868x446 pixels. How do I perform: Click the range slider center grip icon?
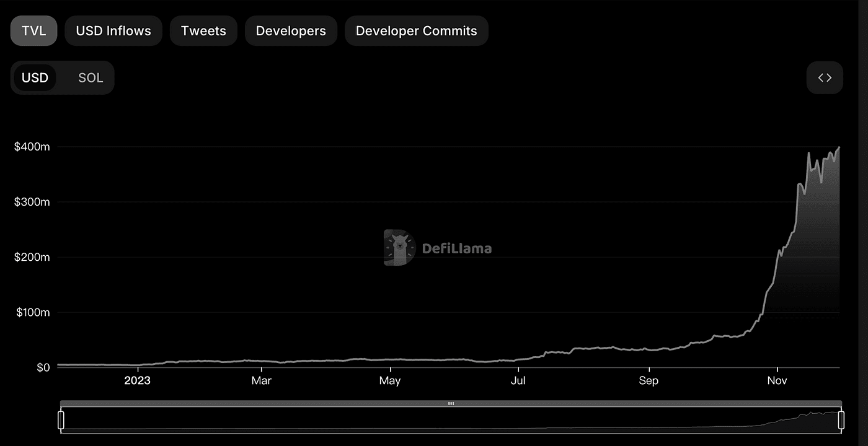(x=451, y=403)
